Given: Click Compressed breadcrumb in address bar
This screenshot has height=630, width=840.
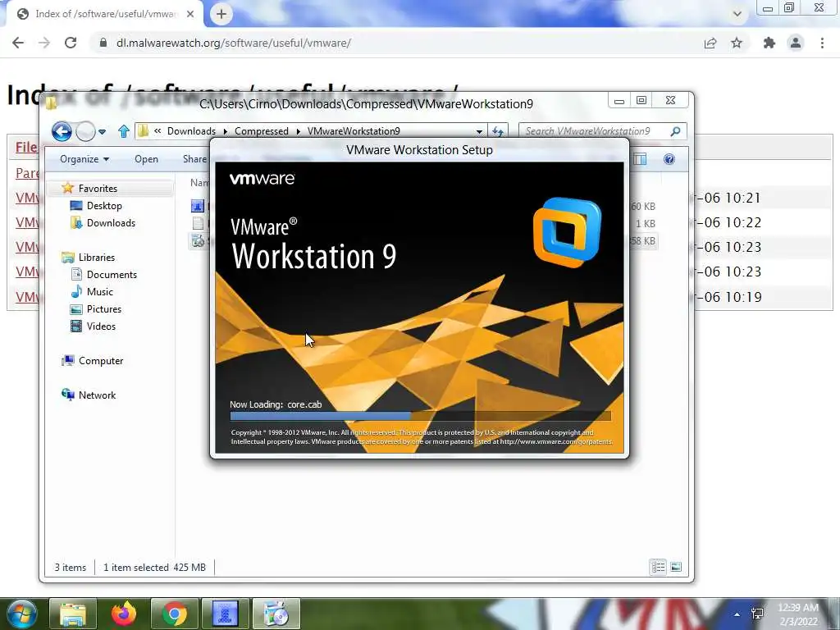Looking at the screenshot, I should (262, 131).
